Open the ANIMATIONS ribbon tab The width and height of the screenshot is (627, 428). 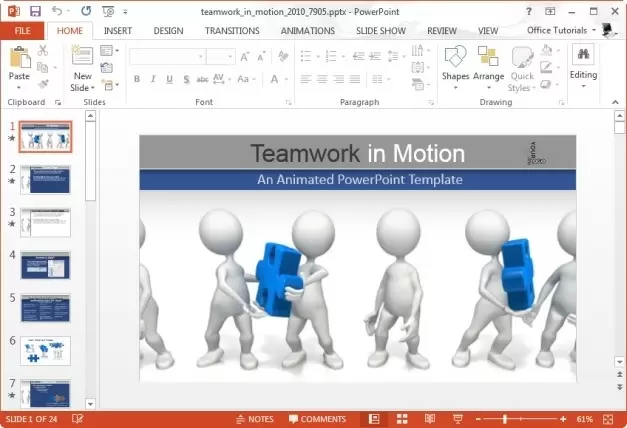tap(308, 31)
